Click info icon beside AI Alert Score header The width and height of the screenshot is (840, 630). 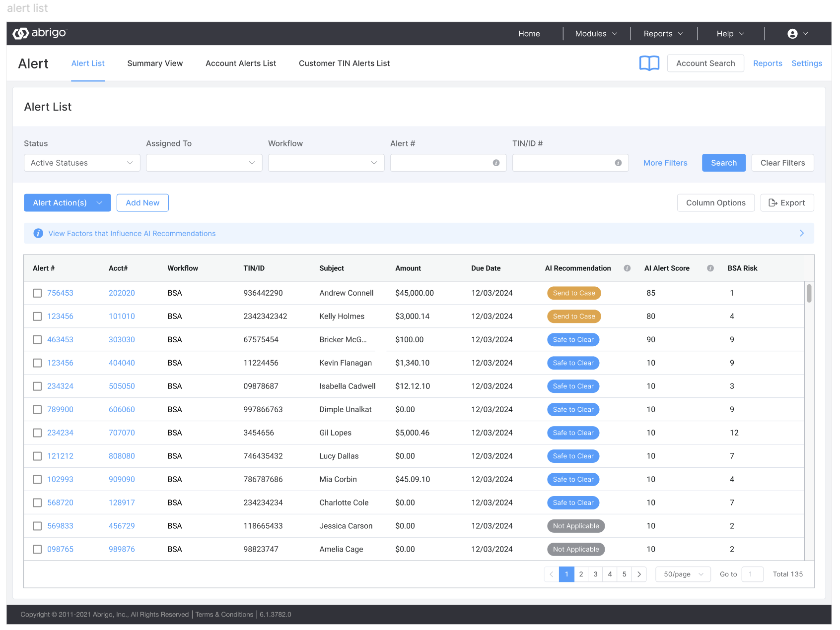click(x=710, y=268)
